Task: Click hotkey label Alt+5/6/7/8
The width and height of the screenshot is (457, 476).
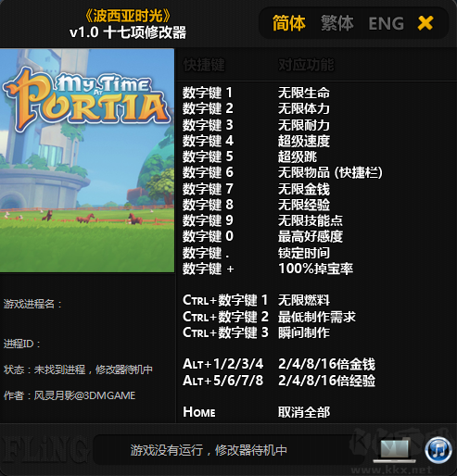Action: (222, 381)
